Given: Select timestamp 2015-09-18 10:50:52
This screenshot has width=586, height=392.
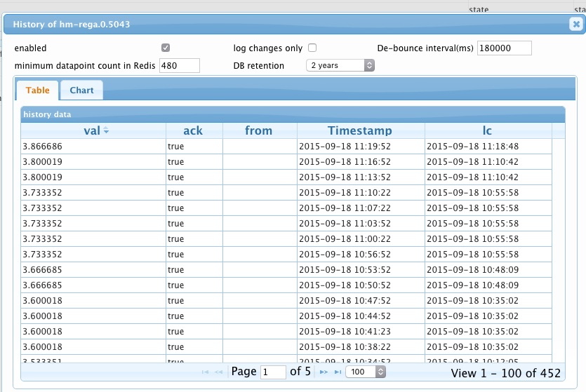Looking at the screenshot, I should click(361, 285).
